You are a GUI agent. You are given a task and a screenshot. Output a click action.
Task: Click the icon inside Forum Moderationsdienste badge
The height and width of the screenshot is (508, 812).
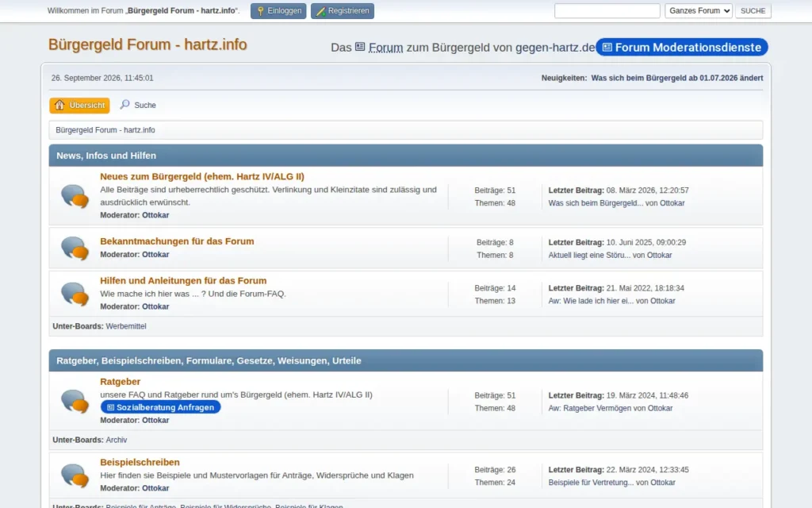tap(607, 47)
